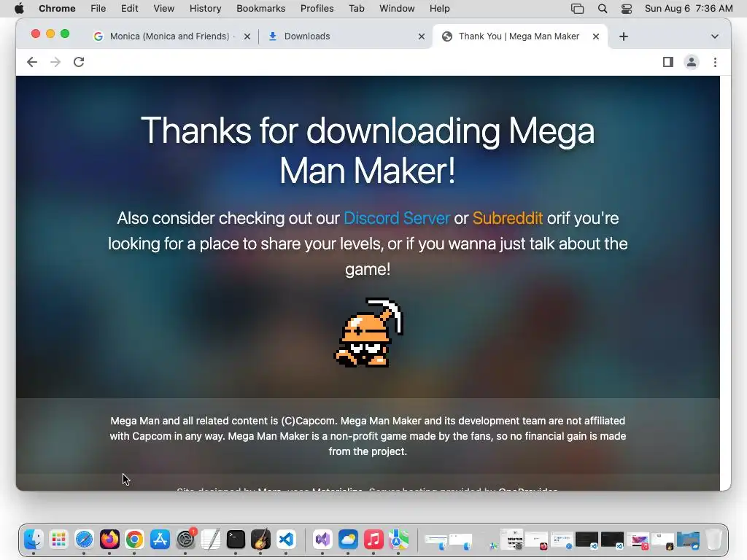Reload the Mega Man Maker page

click(79, 62)
